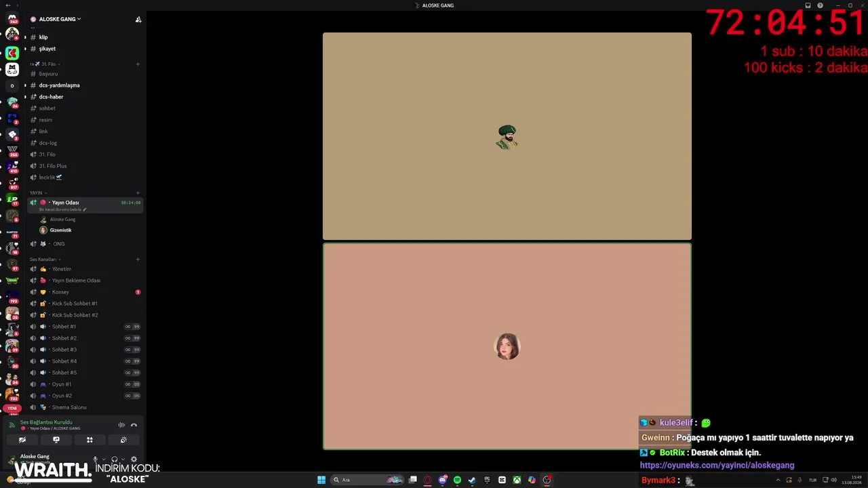Image resolution: width=868 pixels, height=488 pixels.
Task: Open the resim channel
Action: pos(84,120)
